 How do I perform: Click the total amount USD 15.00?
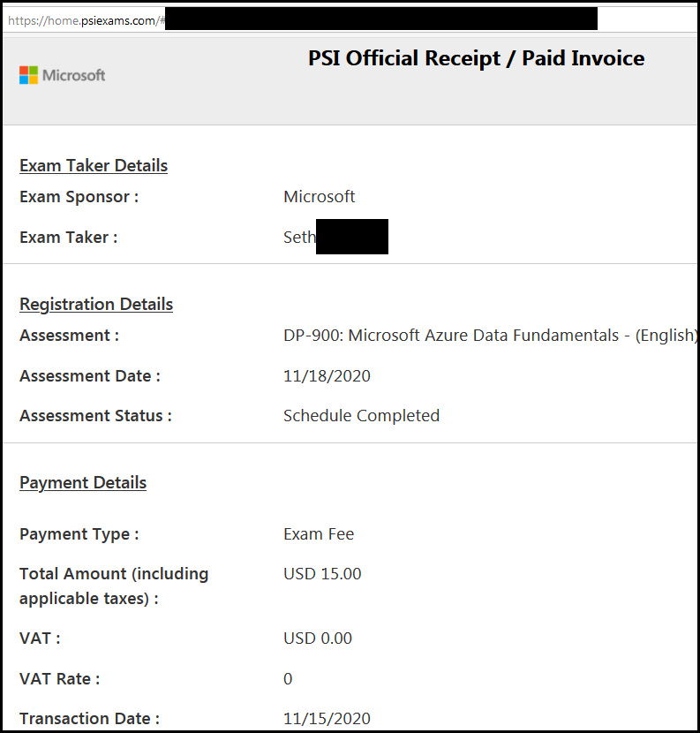[322, 573]
